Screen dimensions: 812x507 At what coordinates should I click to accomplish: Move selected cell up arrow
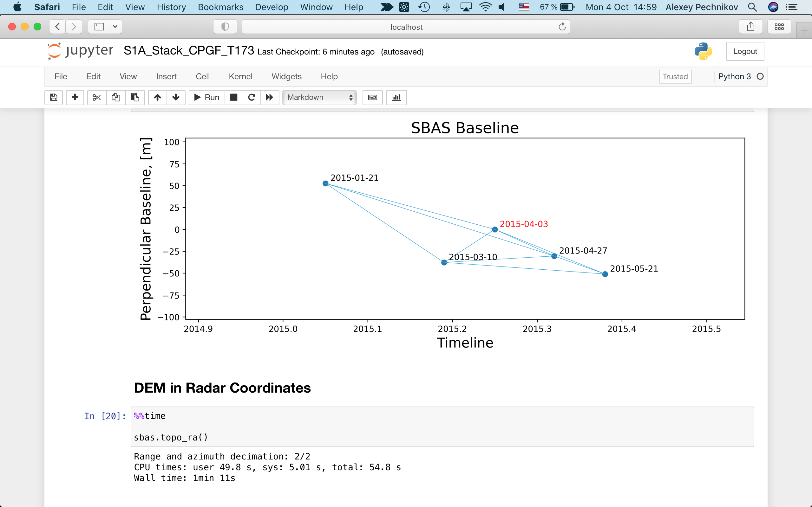coord(157,97)
